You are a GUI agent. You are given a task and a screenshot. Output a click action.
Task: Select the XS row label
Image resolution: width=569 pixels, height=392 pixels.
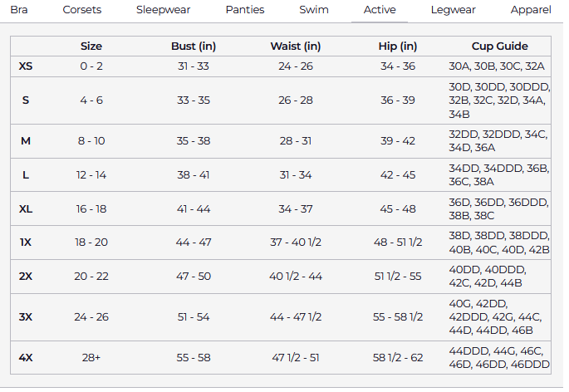26,66
